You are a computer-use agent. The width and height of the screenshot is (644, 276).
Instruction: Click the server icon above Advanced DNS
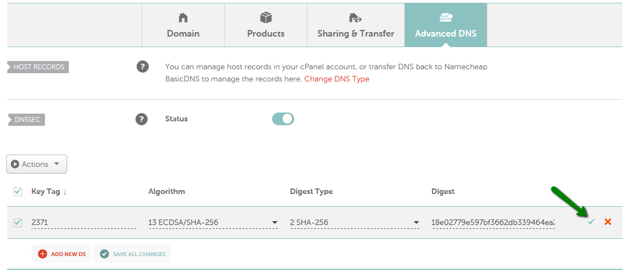point(446,18)
